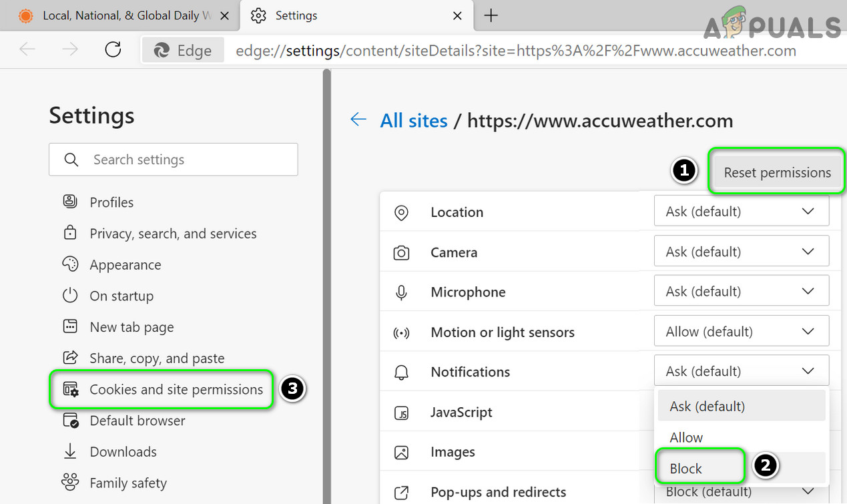The height and width of the screenshot is (504, 847).
Task: Click the Profiles icon in sidebar
Action: (x=70, y=202)
